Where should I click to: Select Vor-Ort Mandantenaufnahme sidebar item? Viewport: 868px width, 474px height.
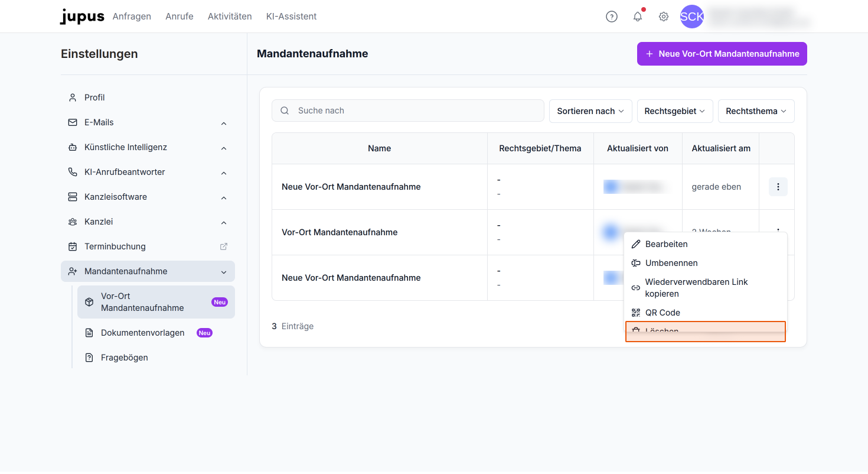pyautogui.click(x=156, y=302)
